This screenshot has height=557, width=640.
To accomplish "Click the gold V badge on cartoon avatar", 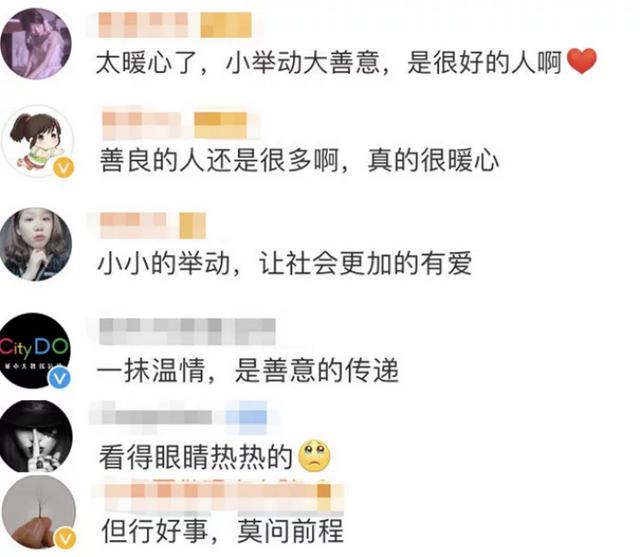I will tap(64, 167).
